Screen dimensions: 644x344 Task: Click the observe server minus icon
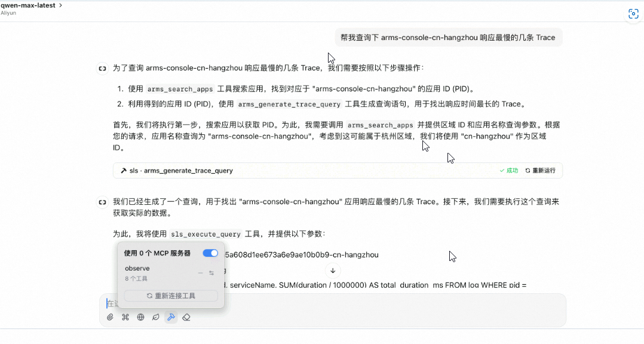(201, 273)
